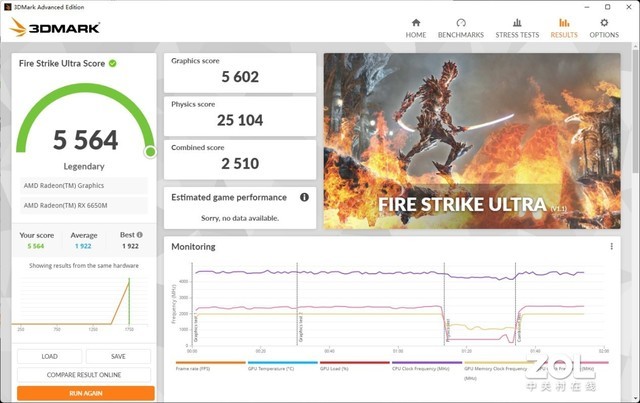Click the big 5 564 gauge score
Screen dimensions: 640x403
[85, 140]
